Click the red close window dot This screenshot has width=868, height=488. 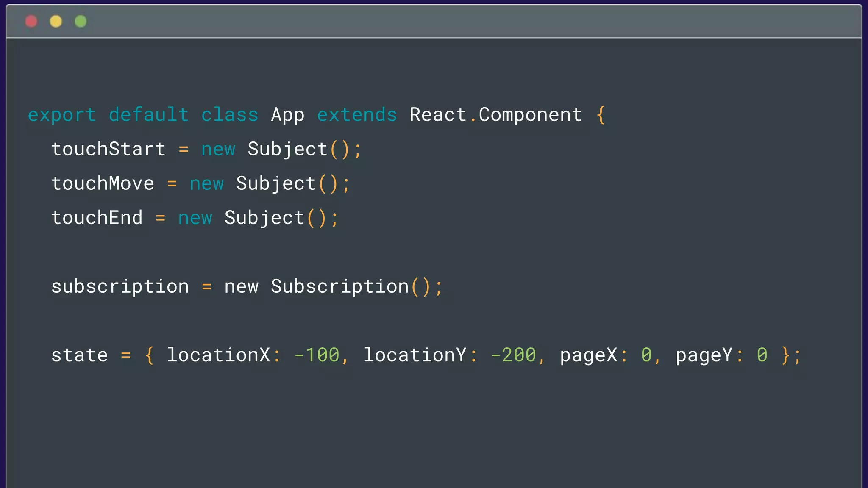tap(31, 21)
